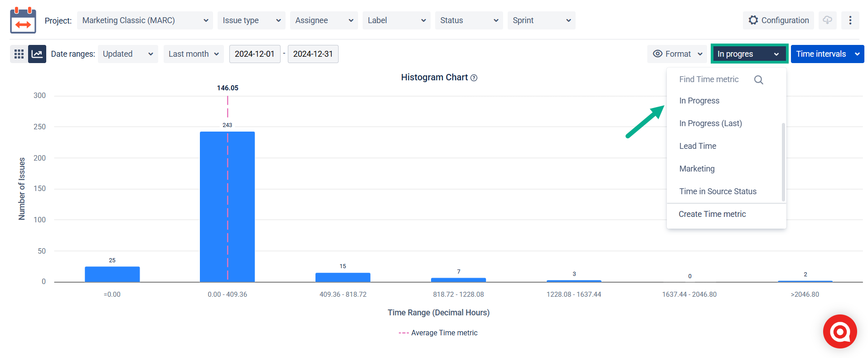Click the search magnifier in metric list
This screenshot has height=358, width=868.
pos(758,80)
